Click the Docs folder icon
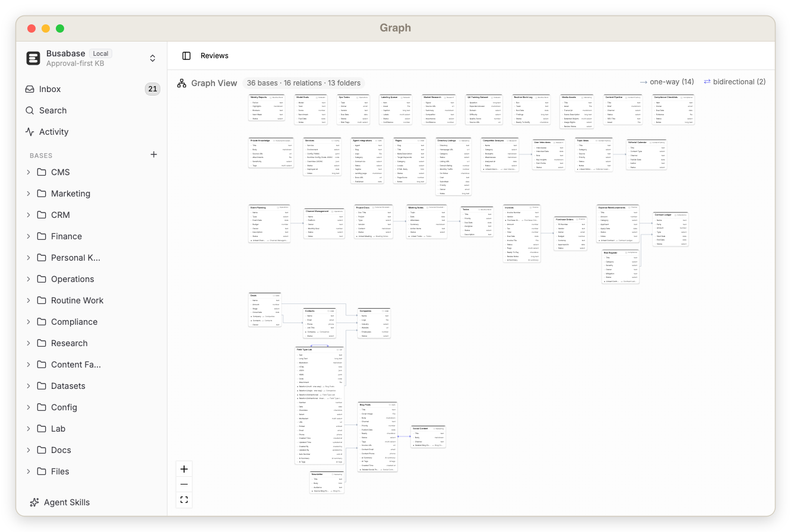Viewport: 791px width, 532px height. point(42,450)
